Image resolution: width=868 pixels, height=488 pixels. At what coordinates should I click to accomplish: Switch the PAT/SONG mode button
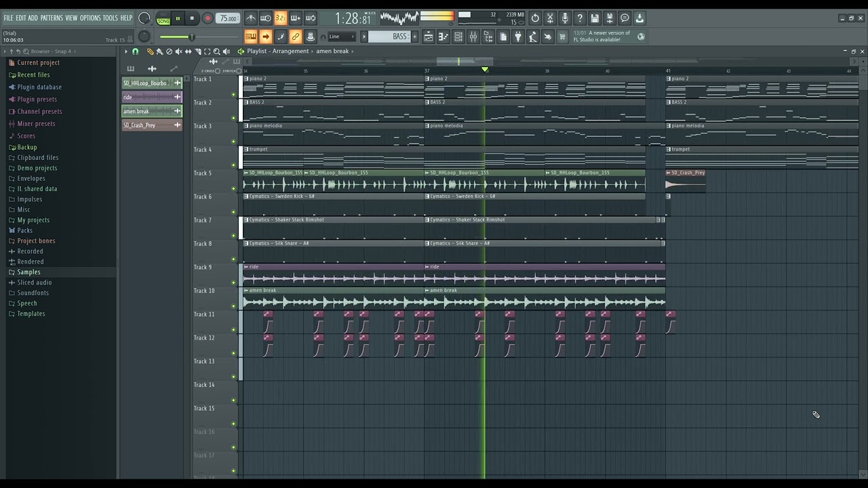click(163, 19)
